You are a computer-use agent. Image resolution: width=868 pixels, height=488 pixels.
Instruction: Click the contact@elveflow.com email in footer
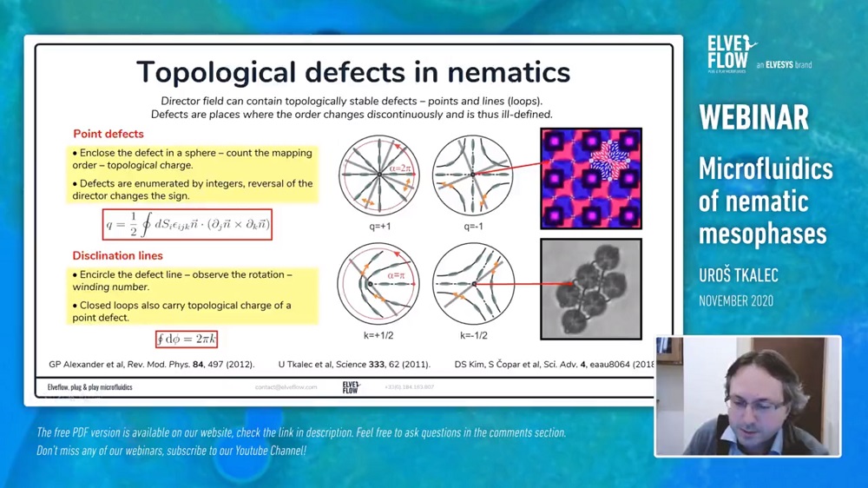click(x=286, y=387)
